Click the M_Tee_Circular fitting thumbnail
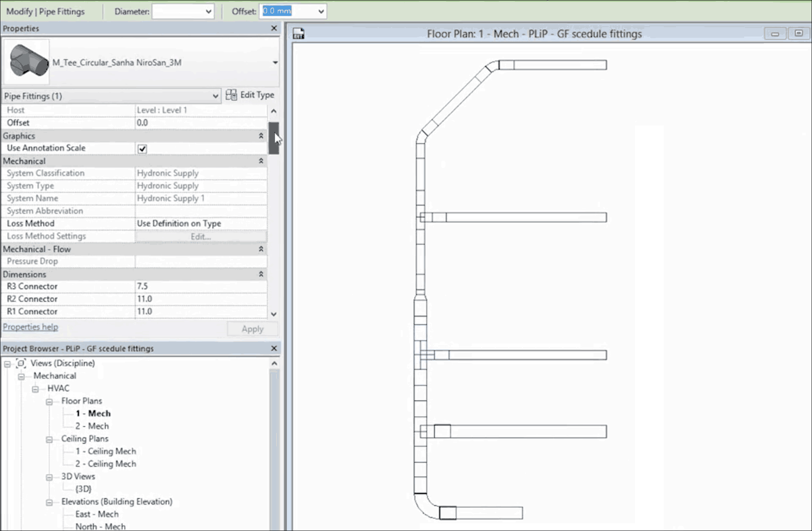 point(27,62)
